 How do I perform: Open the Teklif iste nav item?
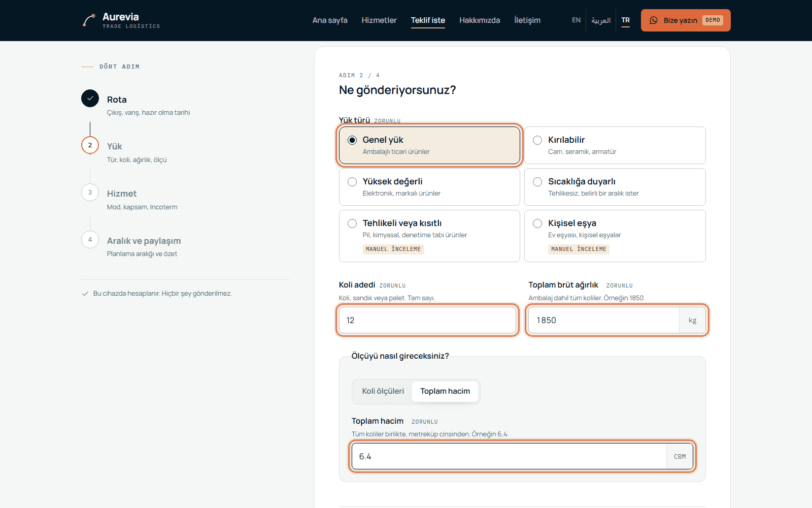[x=428, y=20]
